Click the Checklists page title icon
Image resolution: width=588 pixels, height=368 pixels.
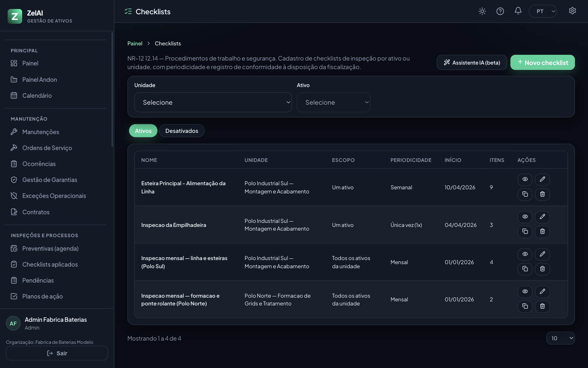[x=128, y=11]
